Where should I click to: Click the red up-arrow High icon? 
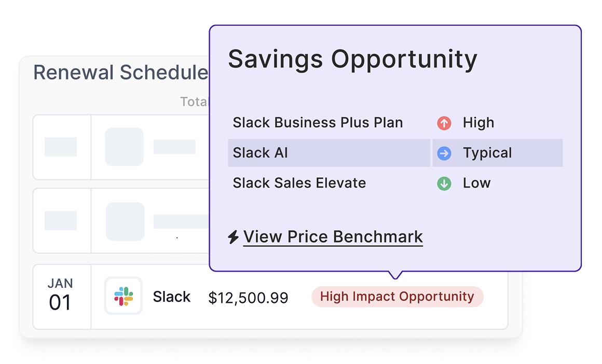point(444,123)
